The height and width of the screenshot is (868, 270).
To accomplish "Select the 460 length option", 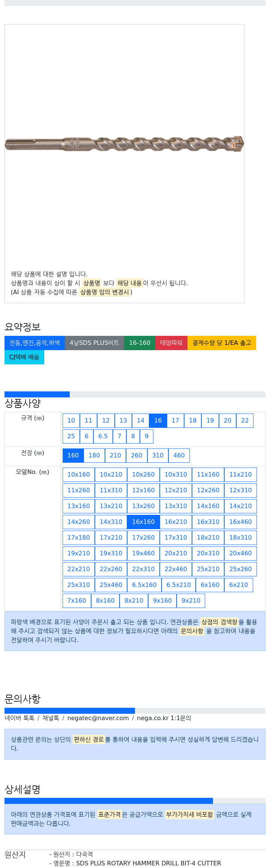I will point(179,456).
